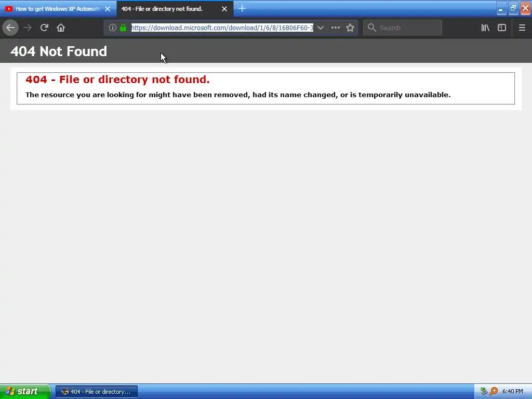Click the 404 taskbar window button

click(x=96, y=392)
